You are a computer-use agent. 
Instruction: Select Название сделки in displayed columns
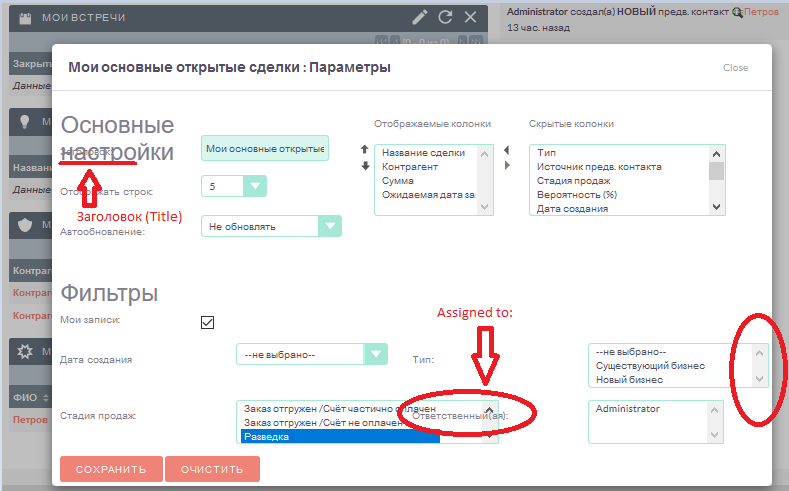423,152
